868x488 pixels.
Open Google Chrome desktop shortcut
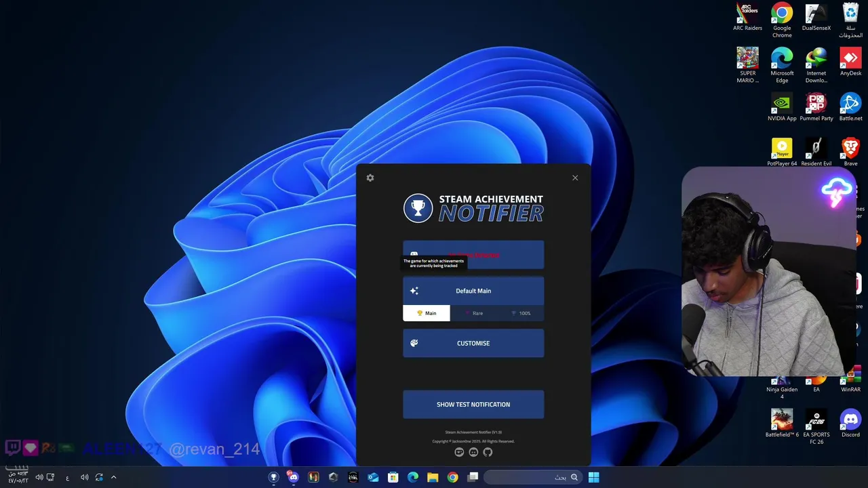pos(782,20)
